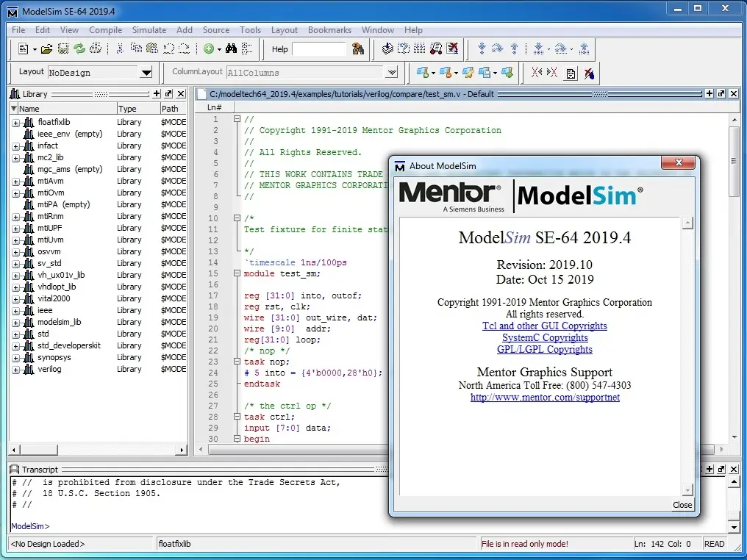Open the mentor.com supportnet link
This screenshot has height=560, width=747.
click(545, 397)
